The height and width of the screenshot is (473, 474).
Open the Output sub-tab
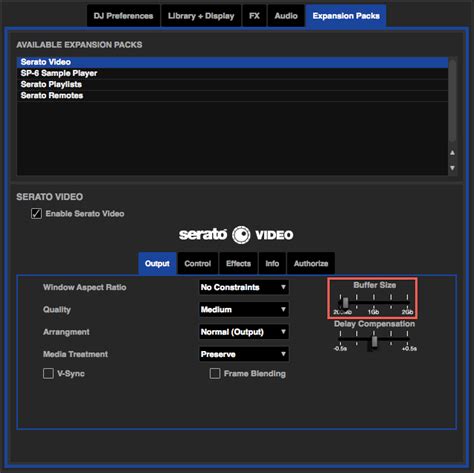[x=157, y=263]
